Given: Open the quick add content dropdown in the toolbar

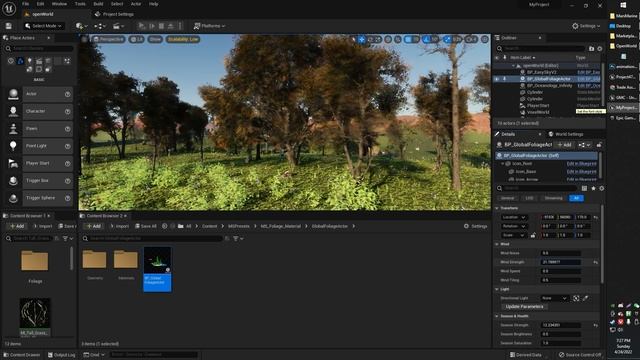Looking at the screenshot, I should pyautogui.click(x=81, y=26).
